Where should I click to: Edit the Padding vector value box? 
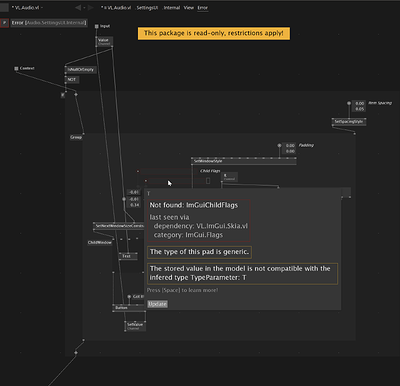[290, 148]
